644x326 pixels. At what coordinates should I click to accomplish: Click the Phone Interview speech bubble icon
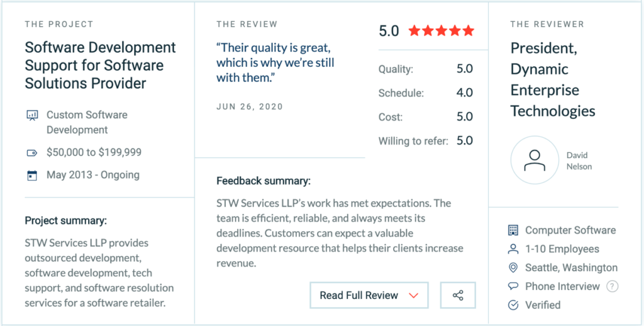tap(513, 286)
